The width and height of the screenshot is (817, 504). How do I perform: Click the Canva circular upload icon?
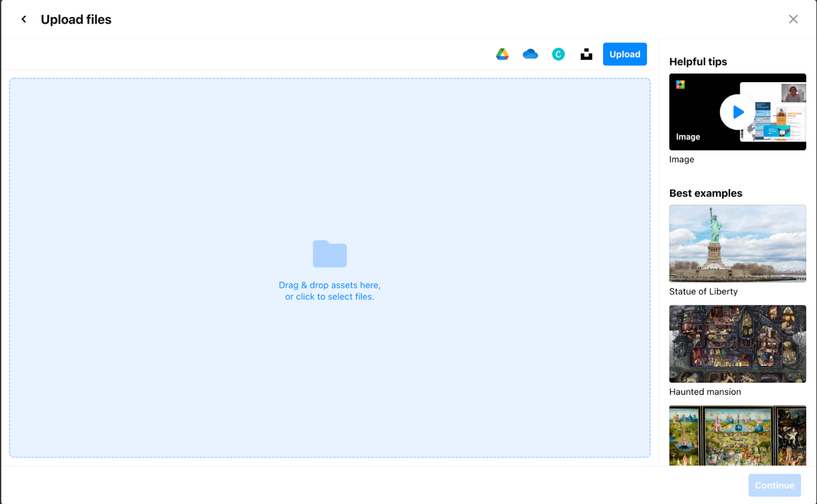[558, 54]
